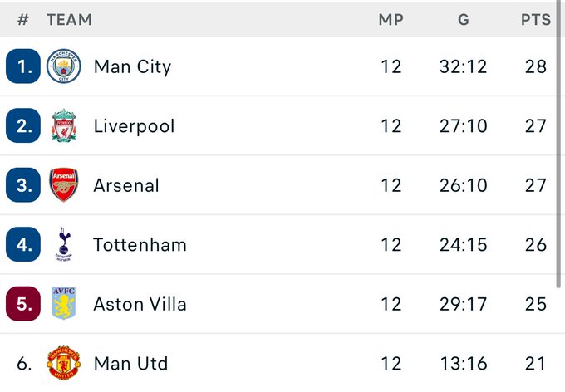Open the Liverpool team name
This screenshot has width=565, height=392.
[x=134, y=126]
